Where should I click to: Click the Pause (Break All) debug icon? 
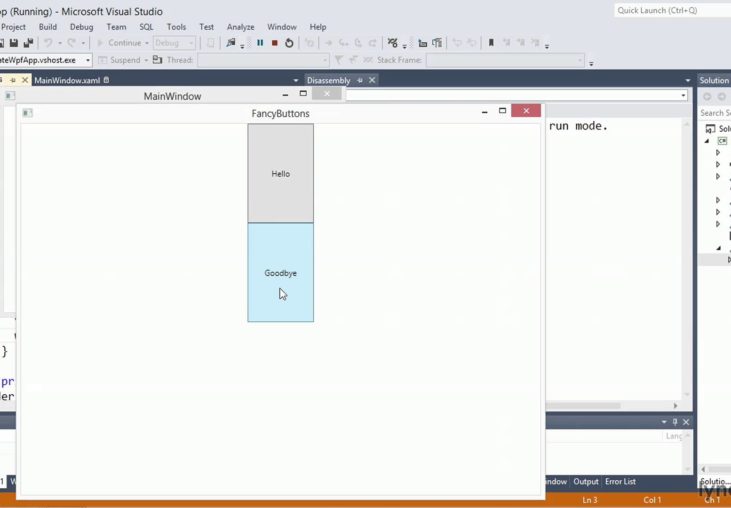[260, 43]
